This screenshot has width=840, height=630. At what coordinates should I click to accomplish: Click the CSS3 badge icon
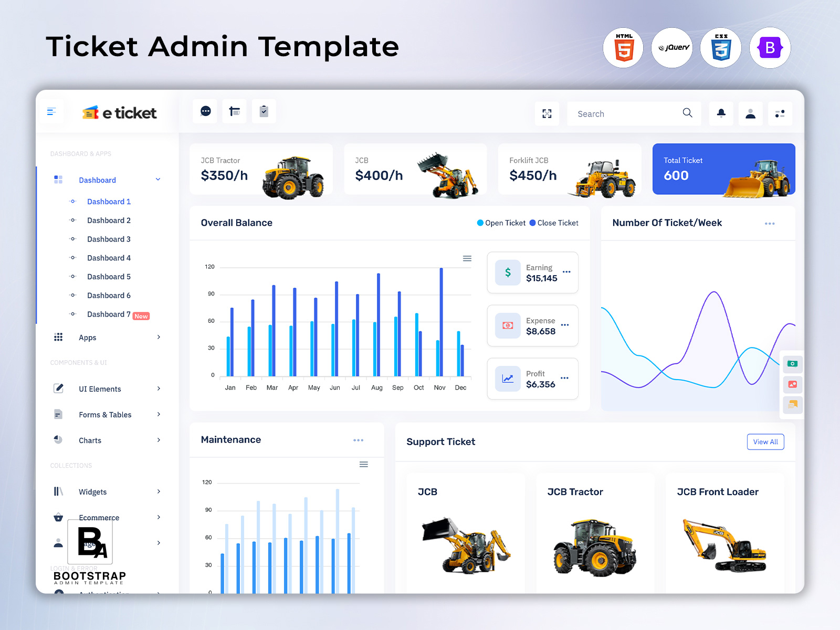[x=721, y=48]
